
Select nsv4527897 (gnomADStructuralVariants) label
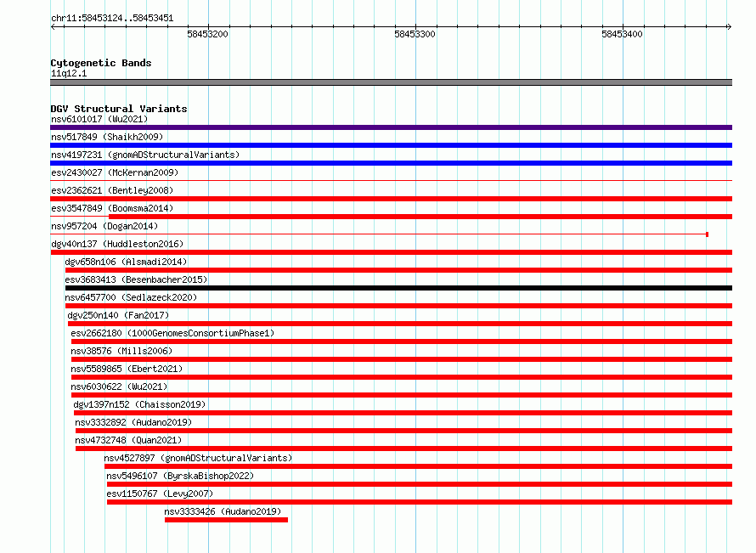[198, 458]
